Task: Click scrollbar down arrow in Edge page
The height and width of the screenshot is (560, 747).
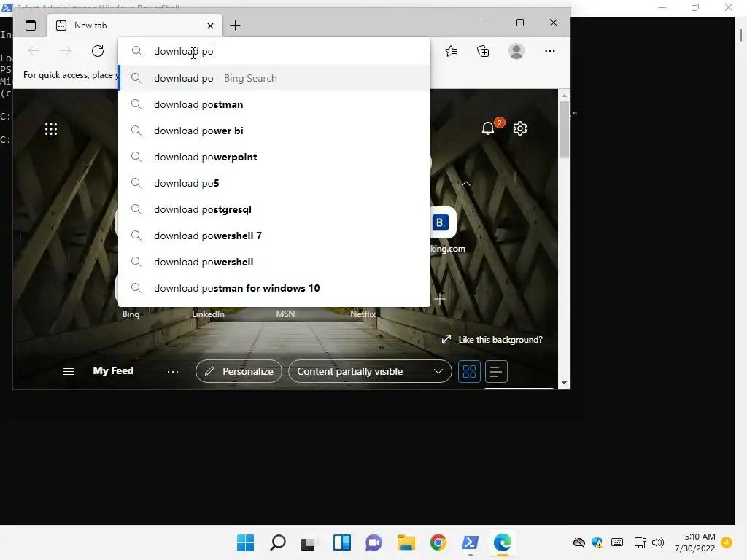Action: pos(564,383)
